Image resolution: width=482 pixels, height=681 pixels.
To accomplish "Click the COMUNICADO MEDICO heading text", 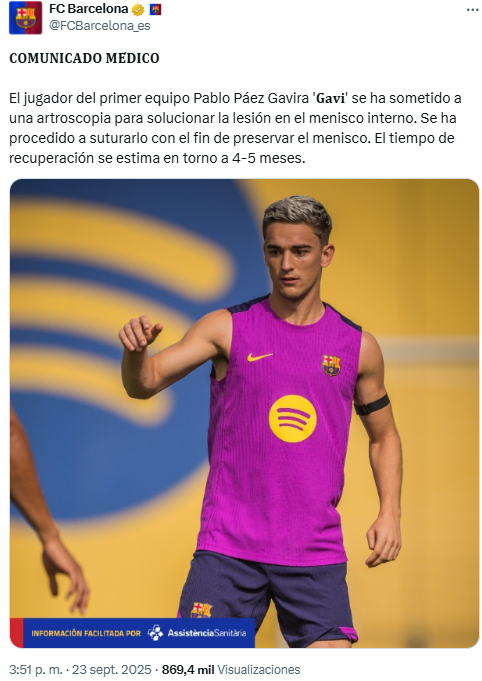I will [x=84, y=58].
